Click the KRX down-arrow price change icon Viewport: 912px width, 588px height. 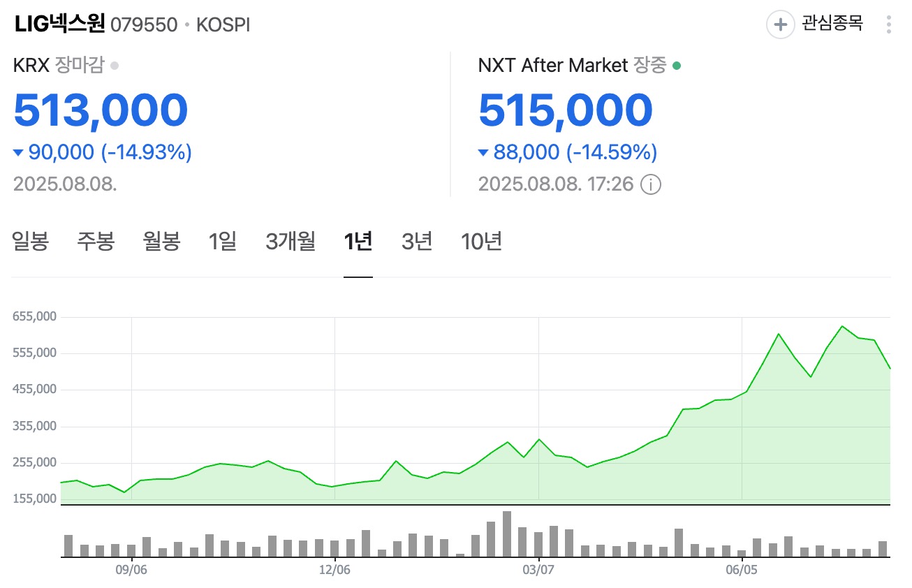coord(18,152)
